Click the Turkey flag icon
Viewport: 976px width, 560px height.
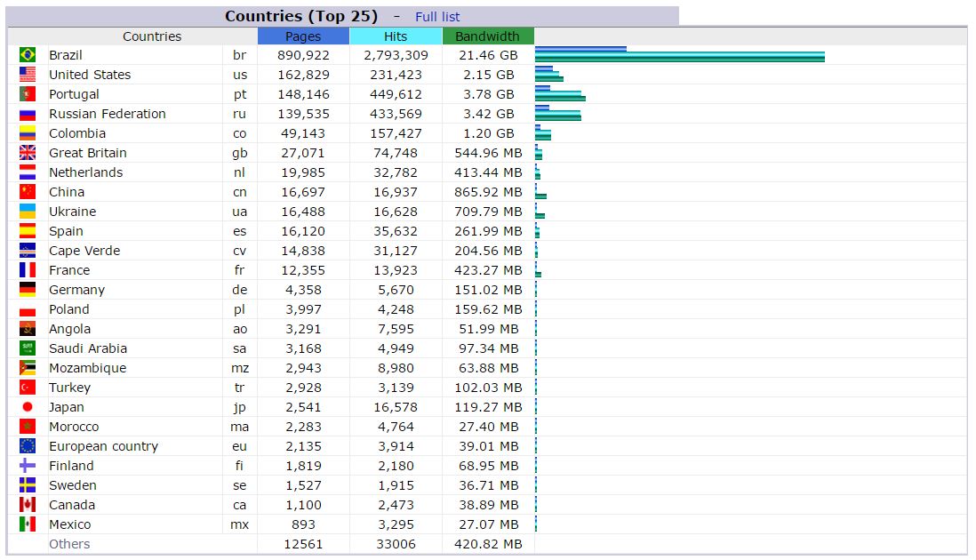(x=28, y=388)
